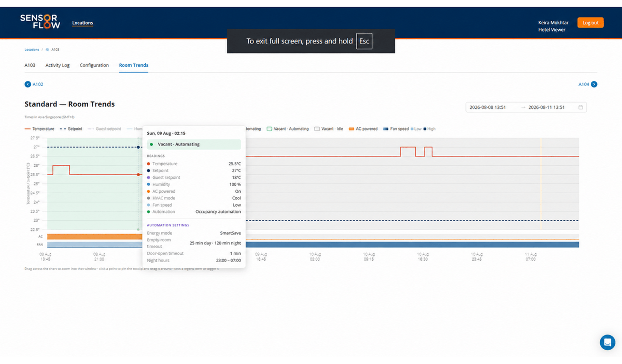Viewport: 622px width, 364px height.
Task: Click the Guest setpoint 18°C reading row
Action: pyautogui.click(x=194, y=178)
